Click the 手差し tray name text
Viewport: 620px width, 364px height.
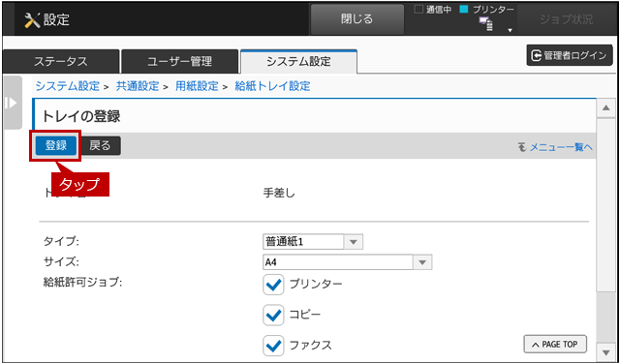(x=279, y=194)
